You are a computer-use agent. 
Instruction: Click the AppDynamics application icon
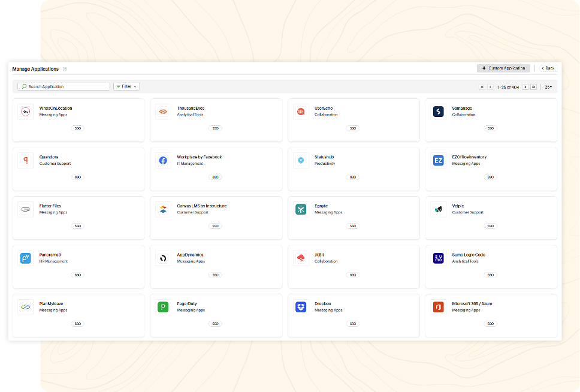tap(163, 258)
